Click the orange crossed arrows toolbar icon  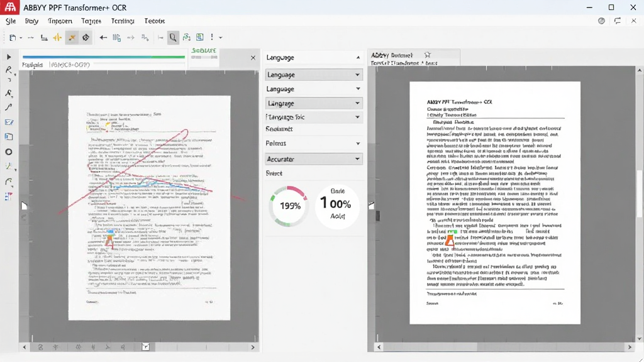coord(57,38)
